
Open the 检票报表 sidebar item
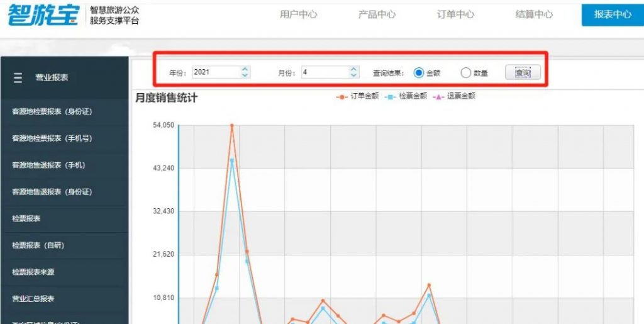pos(26,218)
